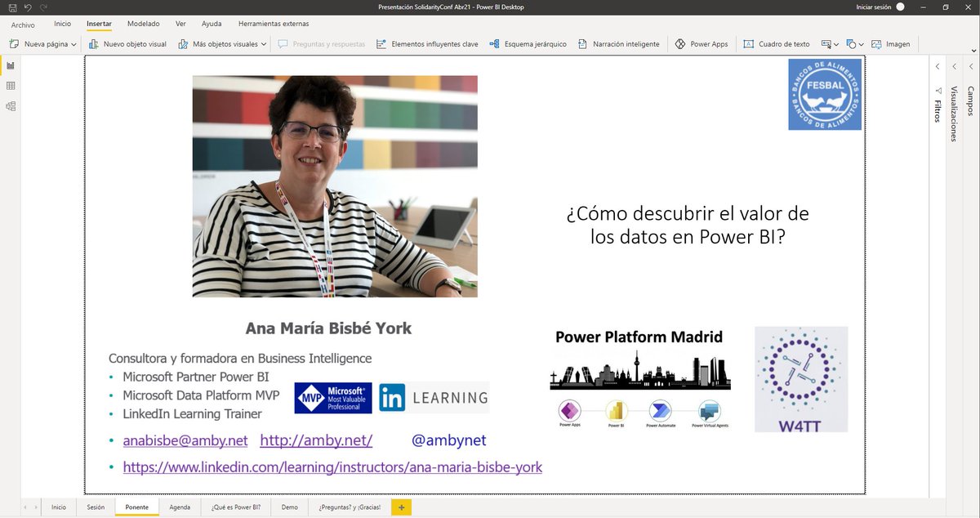
Task: Open Más objetos visuales gallery
Action: point(222,44)
